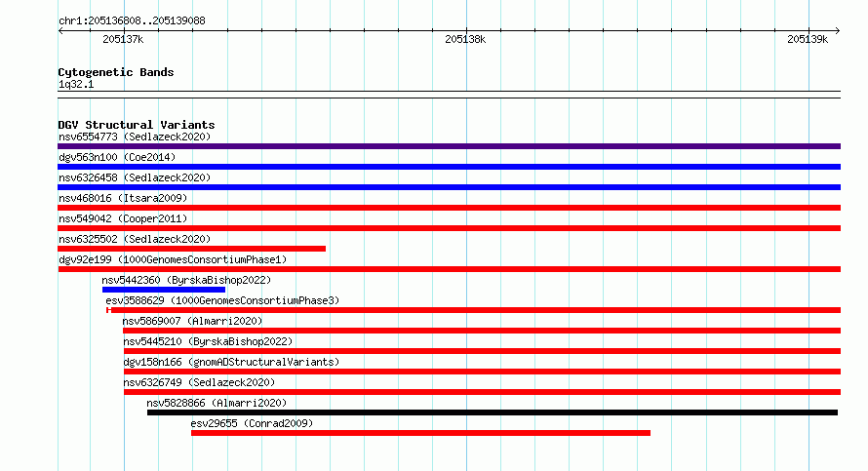Open nsv5442360 (ByrskaBishop2022) label
Viewport: 868px width, 471px height.
[x=186, y=280]
